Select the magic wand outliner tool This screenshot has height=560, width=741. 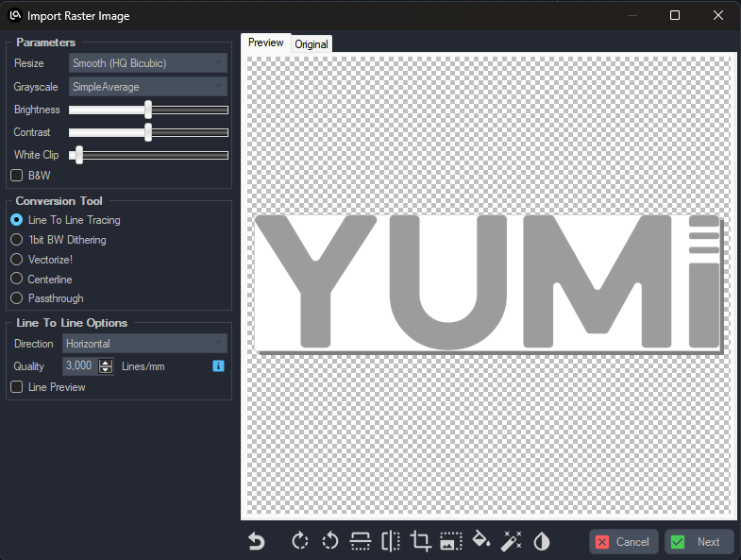point(512,541)
